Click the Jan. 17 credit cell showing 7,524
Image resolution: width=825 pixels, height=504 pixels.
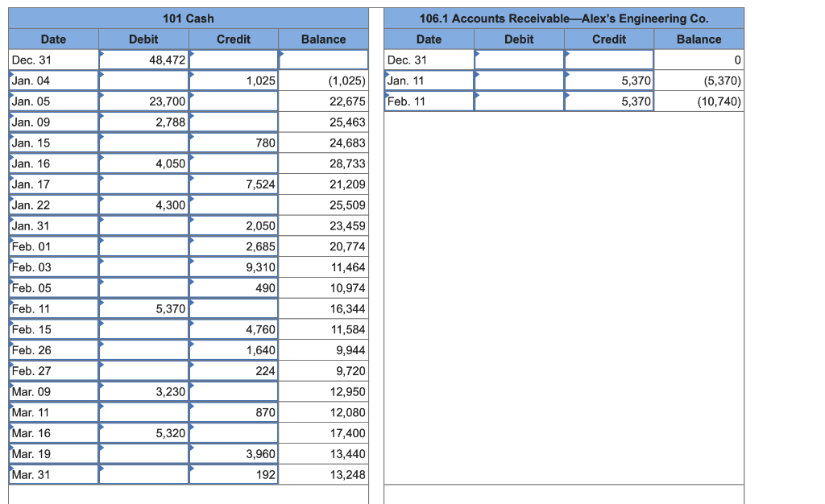(234, 184)
